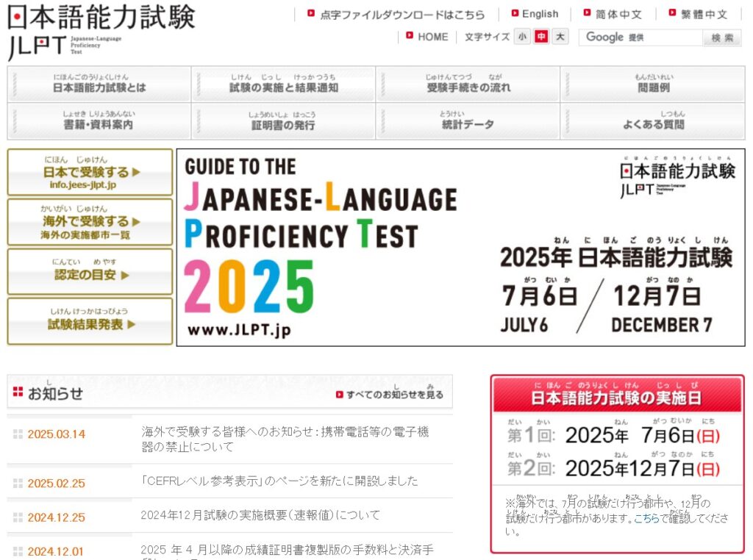Viewport: 753px width, 560px height.
Task: Open 受験手続きの流れ menu
Action: pos(468,84)
